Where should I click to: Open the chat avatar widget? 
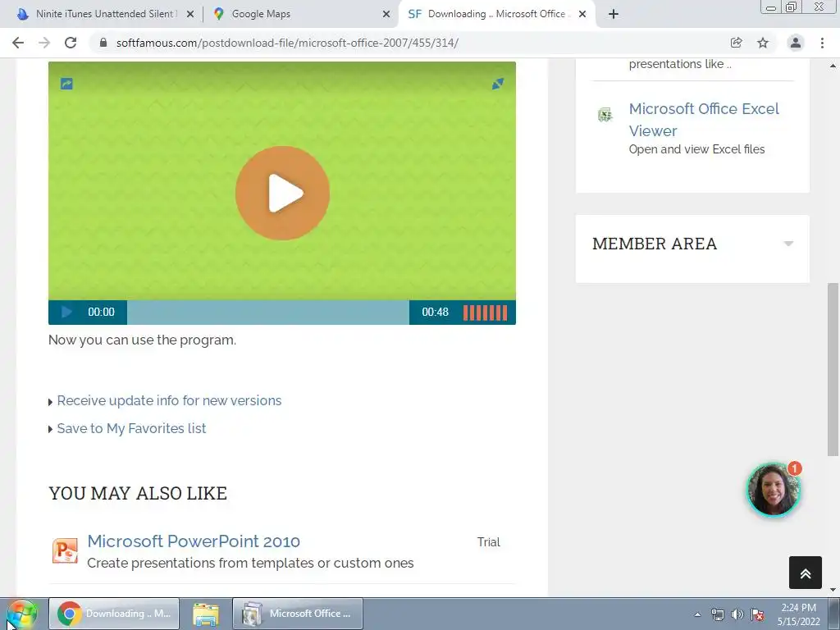pyautogui.click(x=773, y=490)
